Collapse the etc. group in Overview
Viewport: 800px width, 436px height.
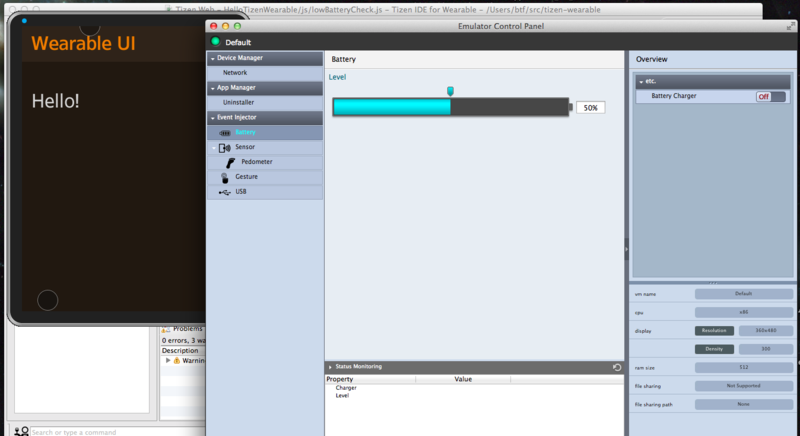click(x=641, y=82)
